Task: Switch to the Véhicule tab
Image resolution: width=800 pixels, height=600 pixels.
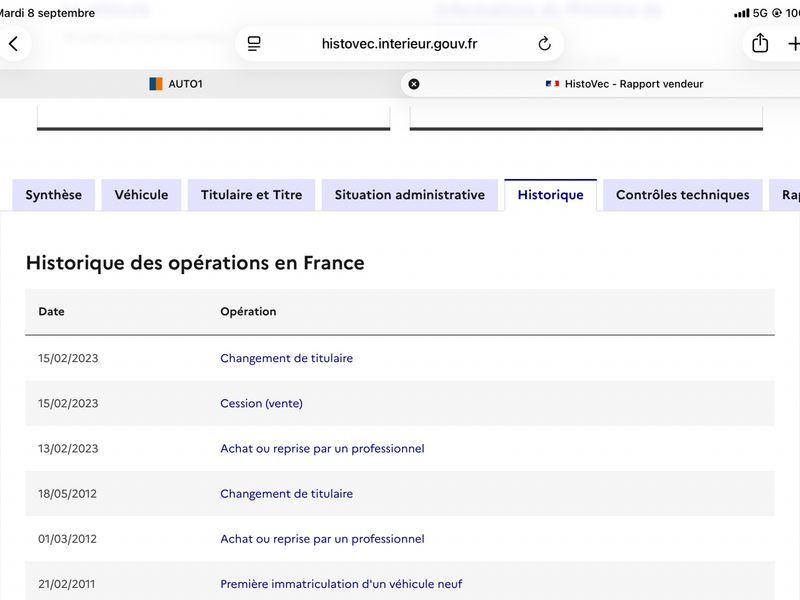Action: (141, 195)
